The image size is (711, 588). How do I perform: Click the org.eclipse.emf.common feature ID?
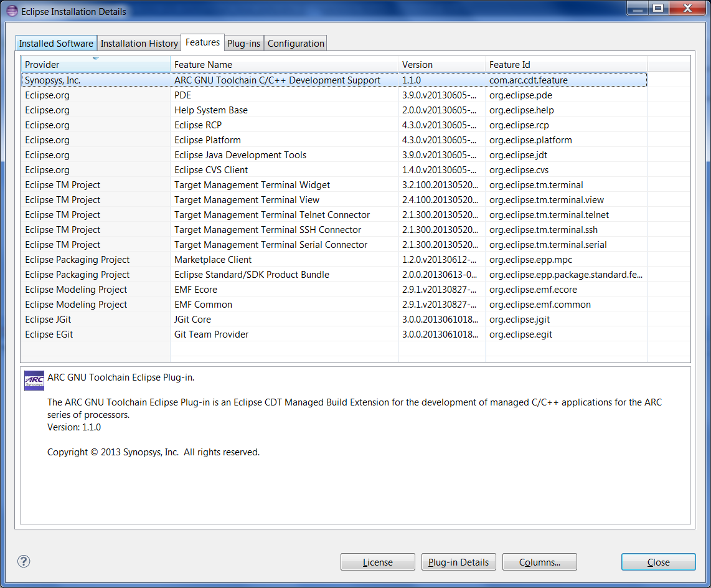pyautogui.click(x=540, y=305)
